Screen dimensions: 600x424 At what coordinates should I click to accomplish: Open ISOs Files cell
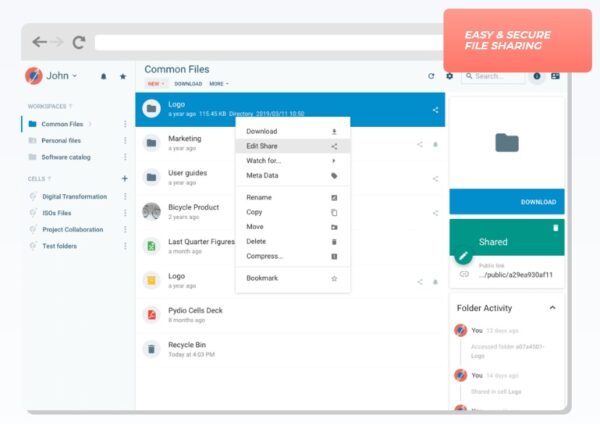coord(57,213)
